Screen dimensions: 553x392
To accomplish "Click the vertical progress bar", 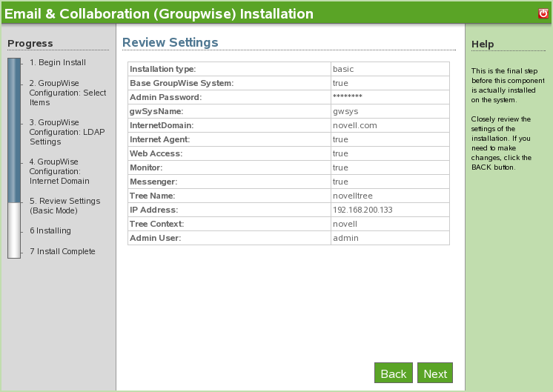I will [14, 158].
